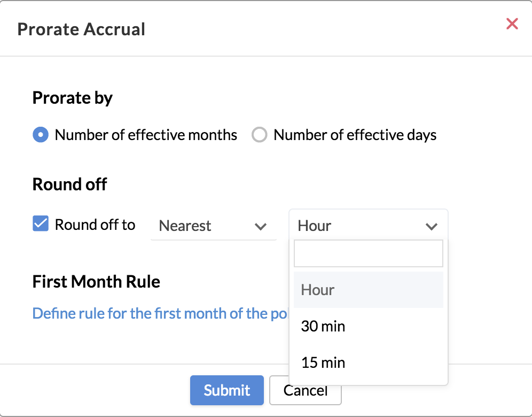The width and height of the screenshot is (532, 417).
Task: Click the First Month Rule heading
Action: pos(96,282)
